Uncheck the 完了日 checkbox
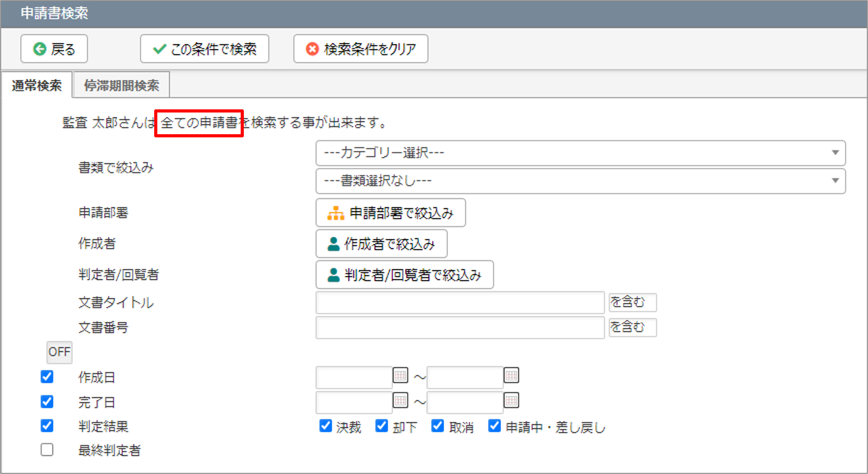Viewport: 868px width, 474px height. pos(47,401)
